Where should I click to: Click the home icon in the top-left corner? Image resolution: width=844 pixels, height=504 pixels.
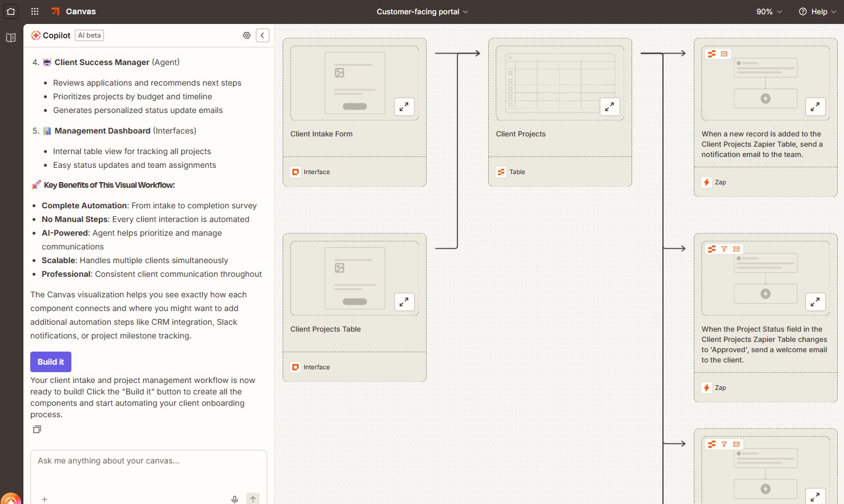coord(11,11)
